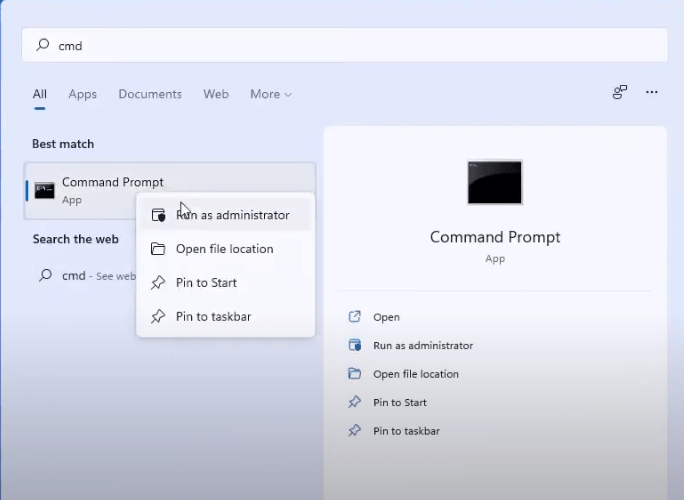Click Run as administrator in right panel
The height and width of the screenshot is (500, 684).
click(x=423, y=345)
